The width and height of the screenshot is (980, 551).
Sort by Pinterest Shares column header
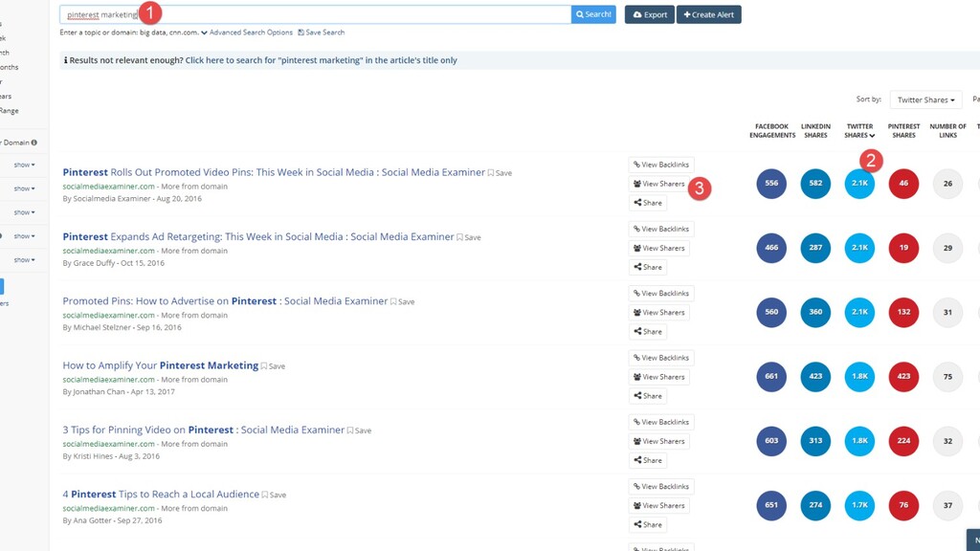click(x=903, y=130)
